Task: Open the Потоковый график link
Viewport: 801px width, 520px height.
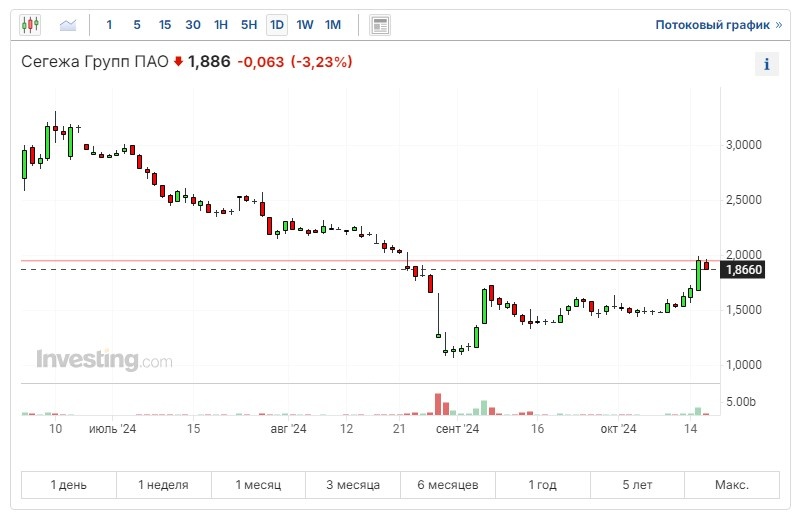Action: [x=718, y=25]
